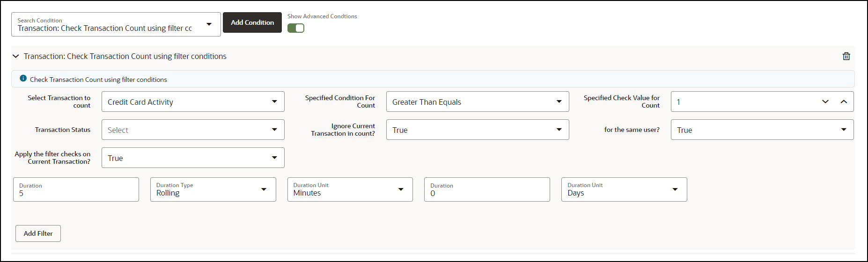868x262 pixels.
Task: Open Apply the filter checks dropdown
Action: tap(193, 158)
